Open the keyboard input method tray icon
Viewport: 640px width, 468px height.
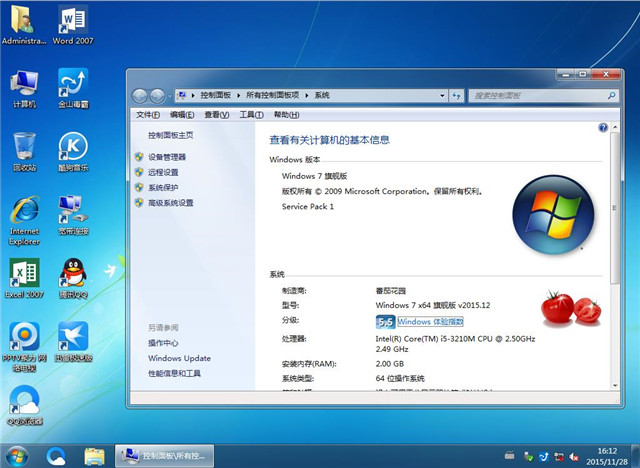pos(509,455)
